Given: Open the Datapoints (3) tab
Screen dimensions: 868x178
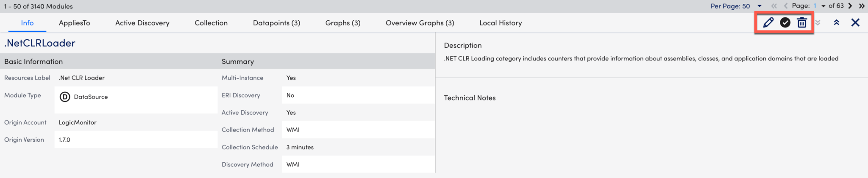Looking at the screenshot, I should (x=276, y=23).
